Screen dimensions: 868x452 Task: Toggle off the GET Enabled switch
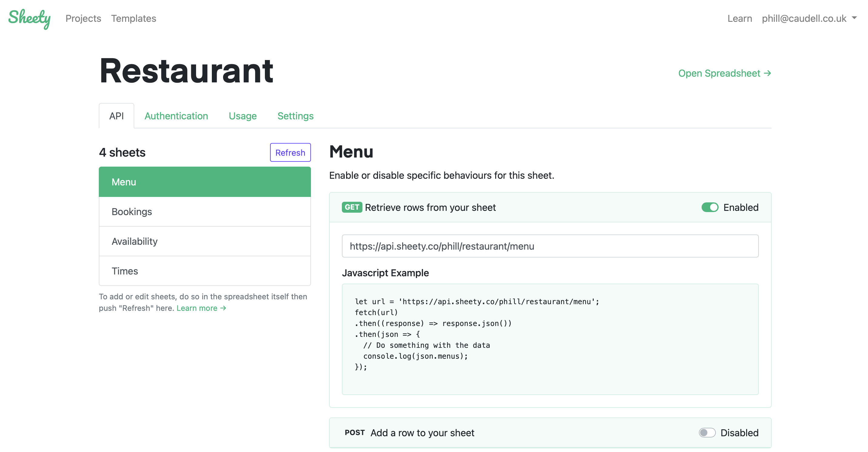709,208
